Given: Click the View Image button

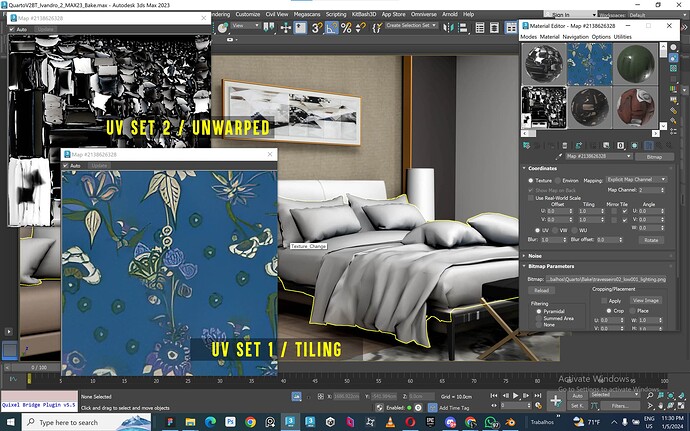Looking at the screenshot, I should coord(646,300).
